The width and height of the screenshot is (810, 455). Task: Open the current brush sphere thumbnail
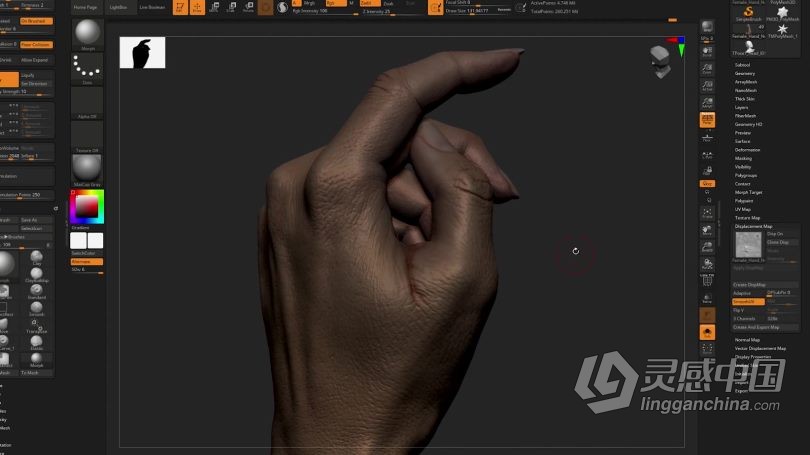87,34
